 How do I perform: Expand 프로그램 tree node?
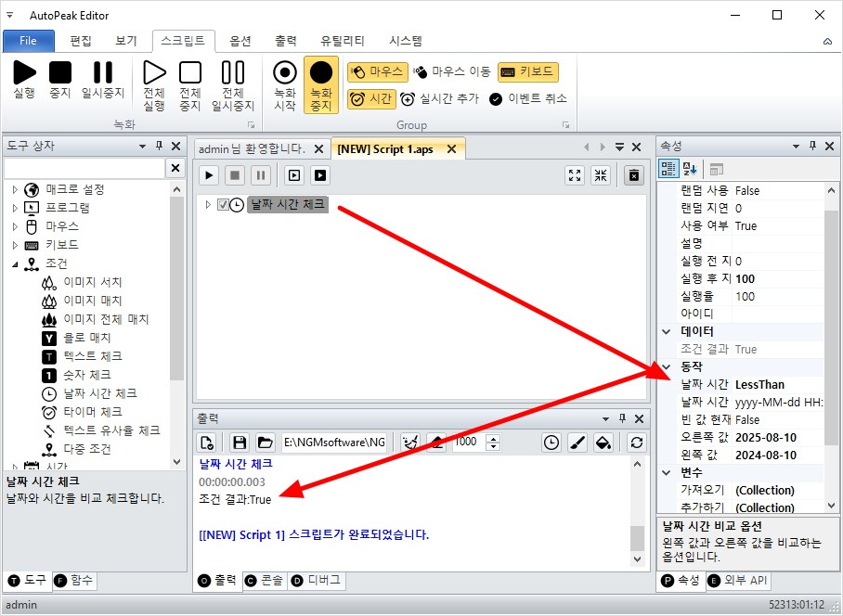(15, 208)
